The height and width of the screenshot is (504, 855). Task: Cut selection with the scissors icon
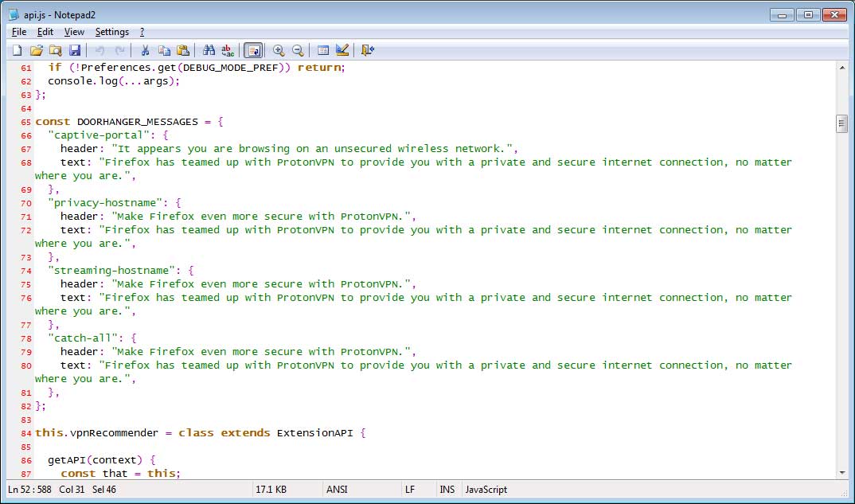pyautogui.click(x=145, y=51)
